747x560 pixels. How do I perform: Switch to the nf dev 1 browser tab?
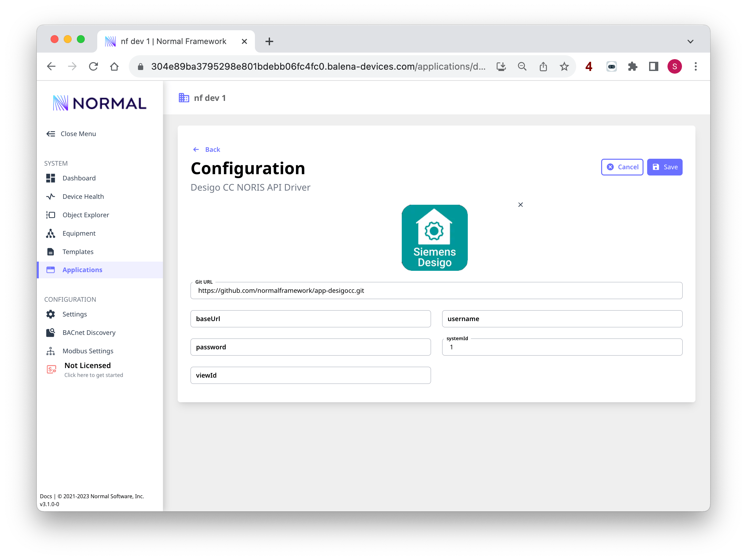pos(173,41)
